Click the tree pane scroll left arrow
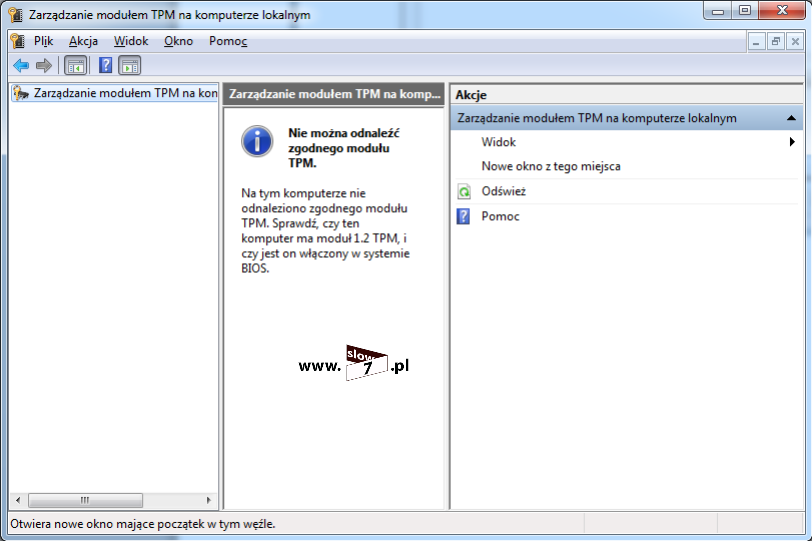Screen dimensions: 812x541 click(x=18, y=500)
